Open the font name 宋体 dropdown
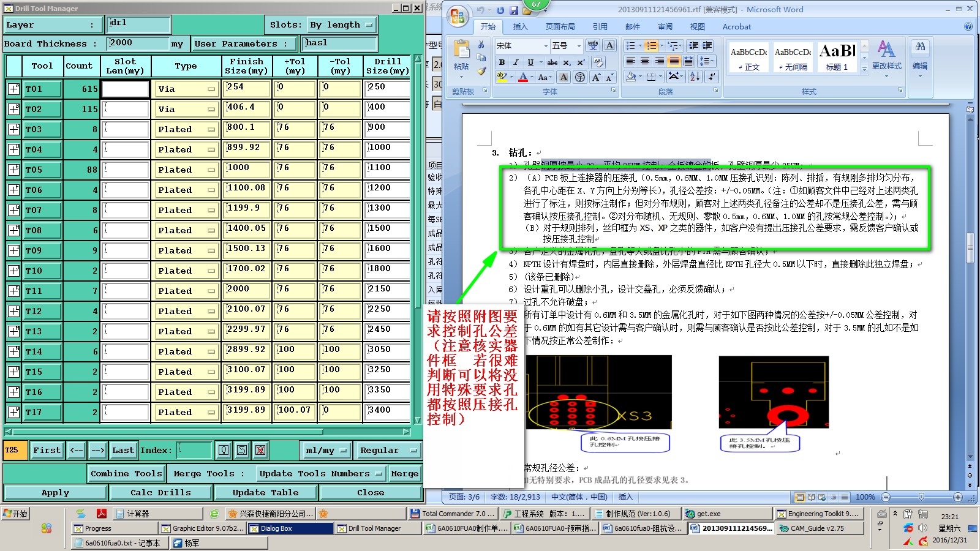Viewport: 980px width, 551px height. (x=545, y=46)
